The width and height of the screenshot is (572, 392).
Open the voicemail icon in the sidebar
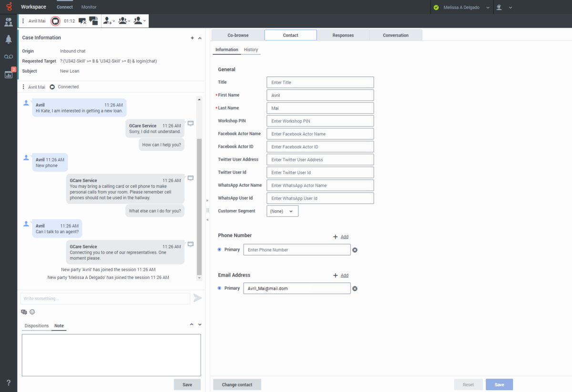pyautogui.click(x=9, y=57)
